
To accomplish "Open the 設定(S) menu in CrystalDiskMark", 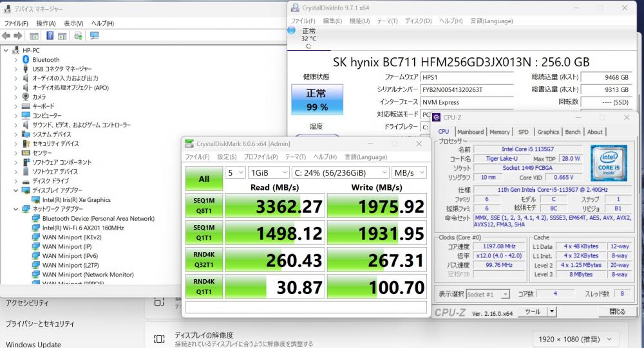I will point(227,157).
